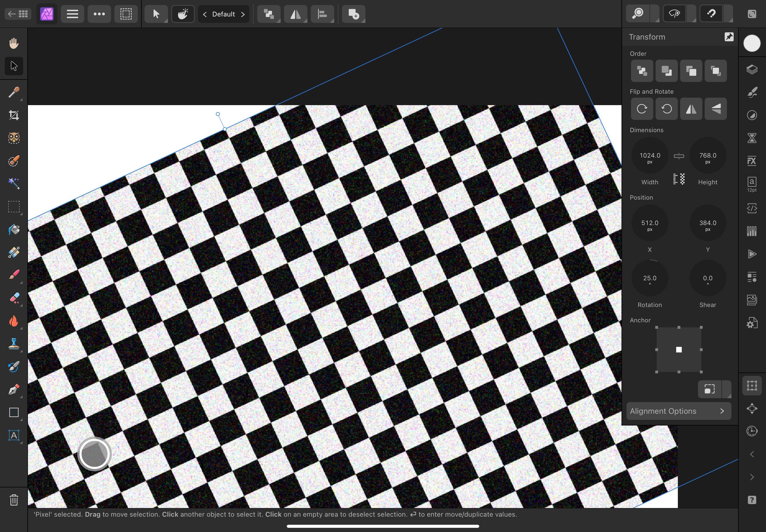Select the Frame Text tool

pyautogui.click(x=14, y=435)
